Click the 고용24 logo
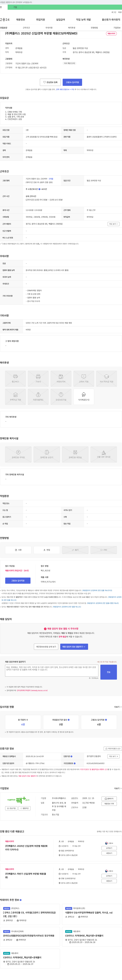This screenshot has height=980, width=122. 5,19
